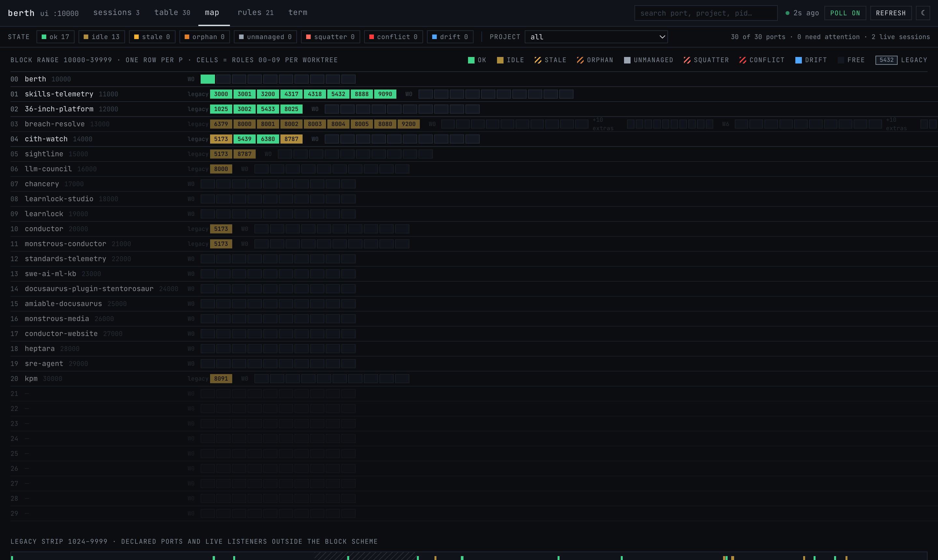Click port 5173 in monstrous-conductor row
The image size is (938, 560).
(221, 244)
